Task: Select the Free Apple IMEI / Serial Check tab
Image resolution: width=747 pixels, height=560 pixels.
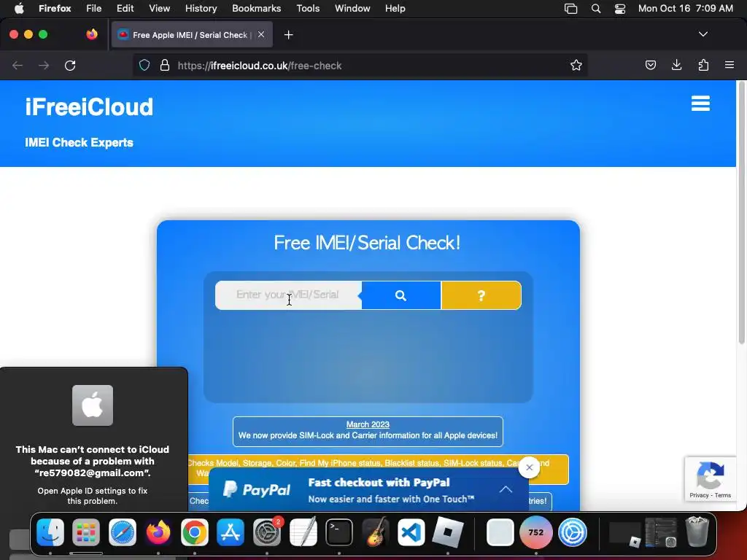Action: click(192, 35)
